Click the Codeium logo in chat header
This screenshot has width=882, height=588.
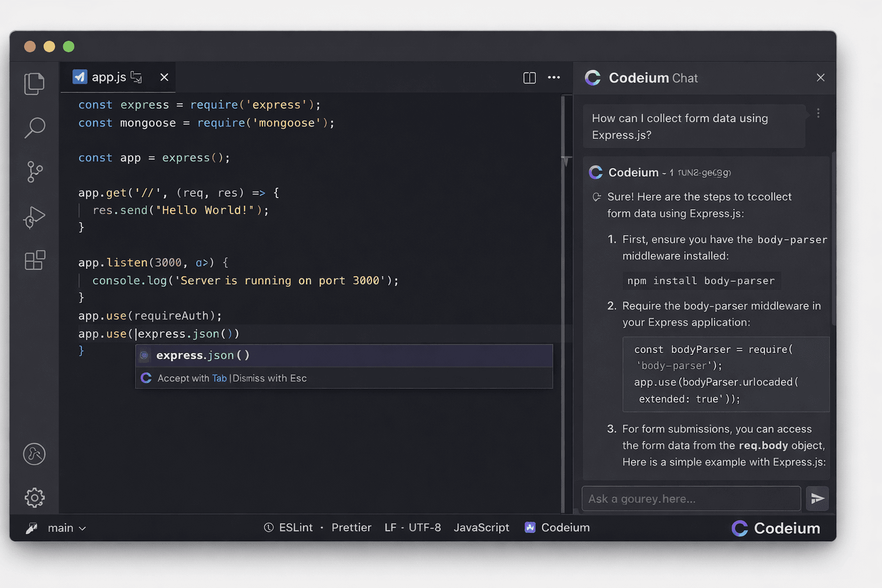tap(593, 78)
